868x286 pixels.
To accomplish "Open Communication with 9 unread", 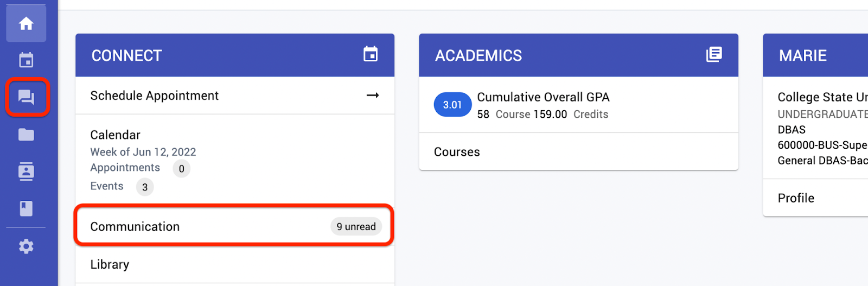I will 235,226.
